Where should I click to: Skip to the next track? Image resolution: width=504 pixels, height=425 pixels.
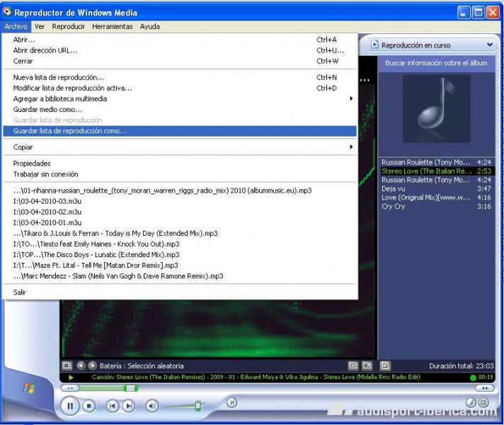pyautogui.click(x=129, y=406)
